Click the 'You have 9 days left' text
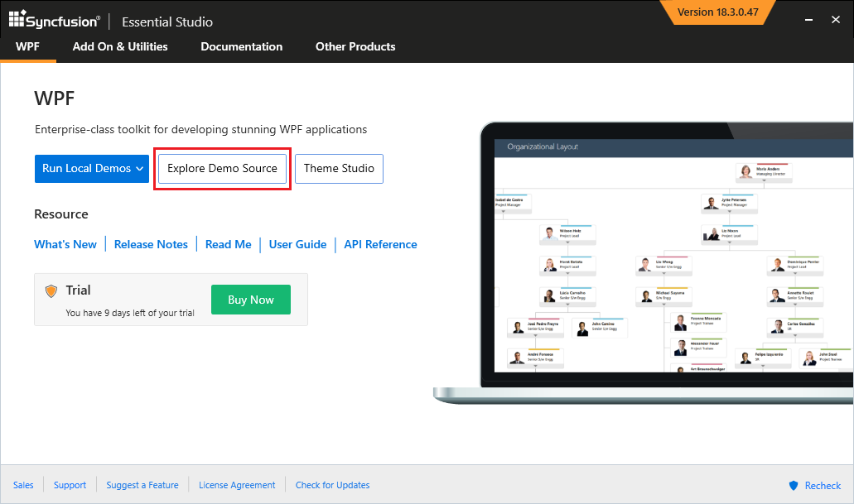 coord(129,313)
